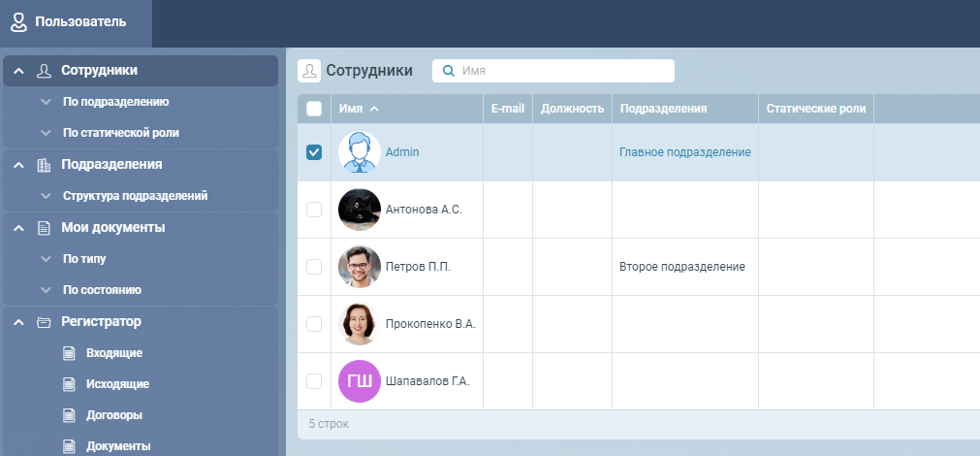
Task: Expand the Структура подразделений tree node
Action: (46, 196)
